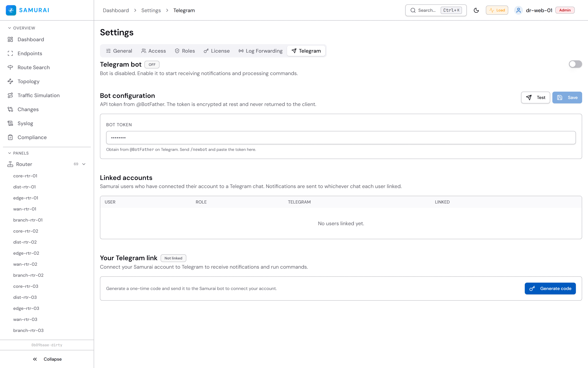Click the user avatar icon

pyautogui.click(x=519, y=10)
